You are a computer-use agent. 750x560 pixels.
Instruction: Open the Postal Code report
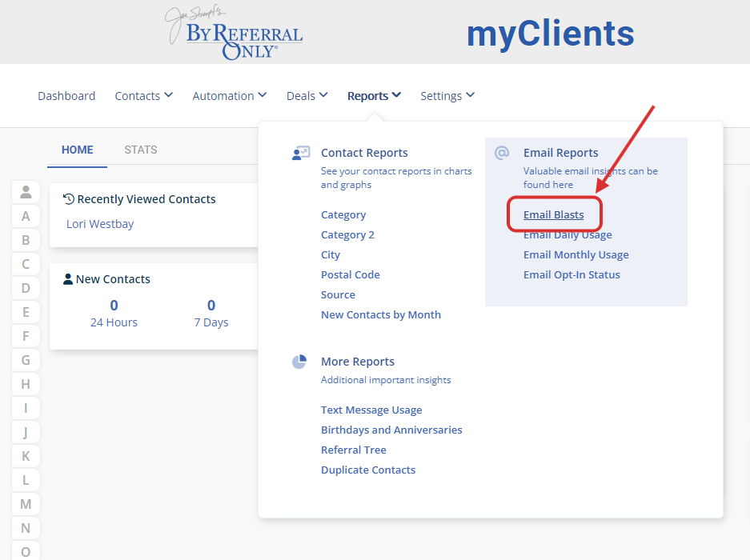(x=350, y=275)
